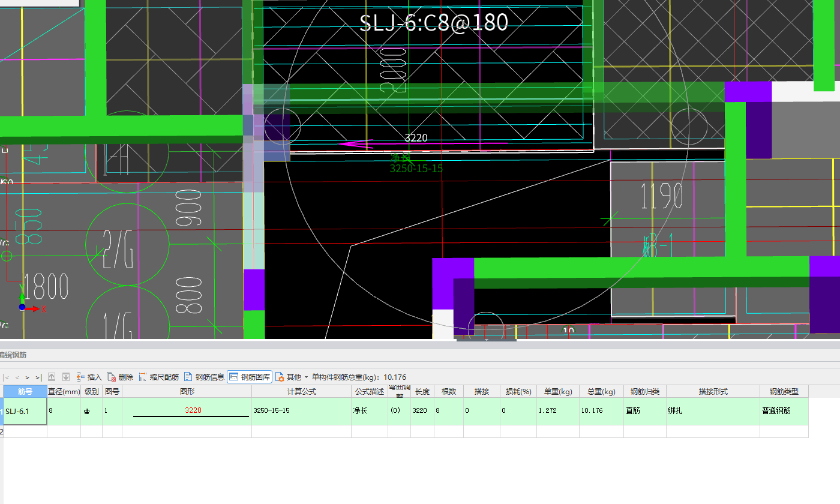Viewport: 840px width, 504px height.
Task: Click SLJ-6:C8@180 rebar label in drawing
Action: tap(434, 22)
